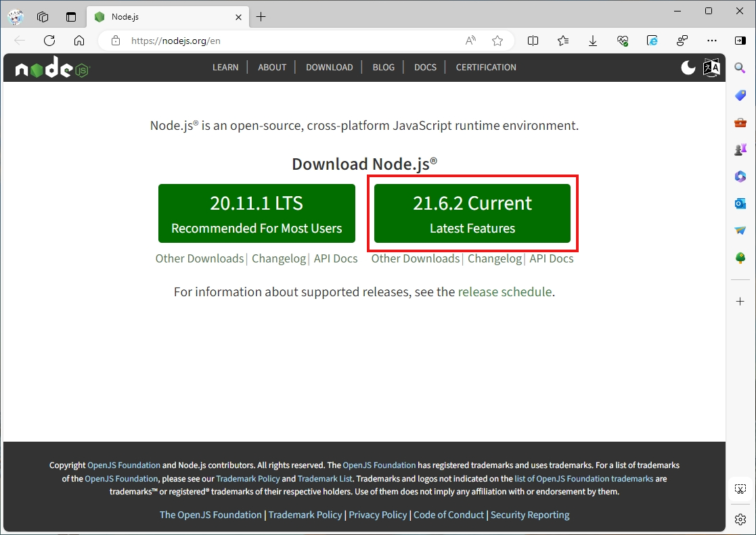
Task: Open Trademark Policy link in copyright text
Action: coord(248,479)
